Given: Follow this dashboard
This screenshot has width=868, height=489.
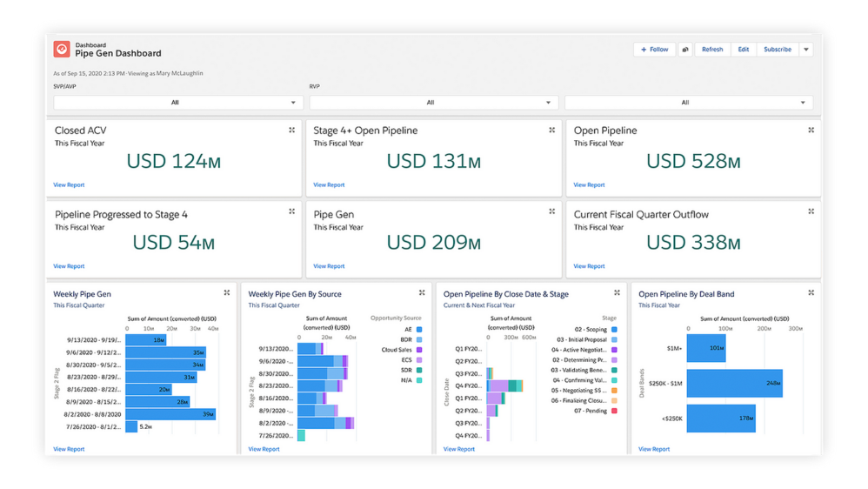Looking at the screenshot, I should click(654, 50).
